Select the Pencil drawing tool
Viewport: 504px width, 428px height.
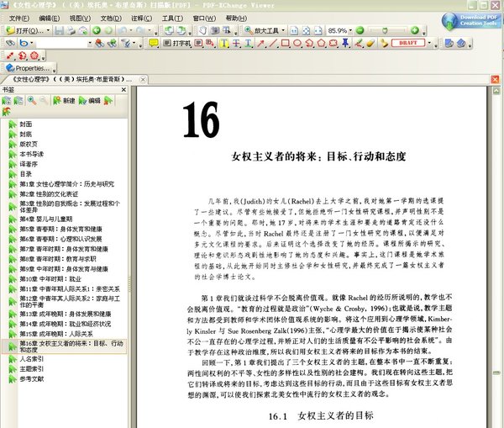coord(359,43)
